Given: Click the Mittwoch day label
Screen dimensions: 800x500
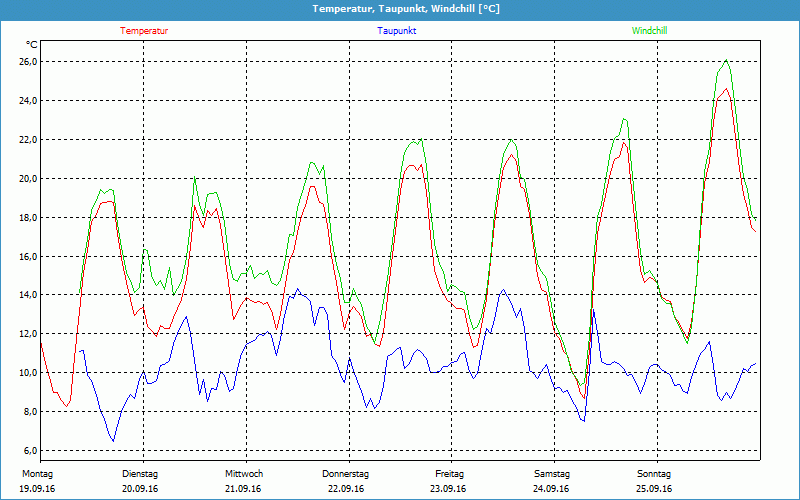Looking at the screenshot, I should [x=244, y=474].
